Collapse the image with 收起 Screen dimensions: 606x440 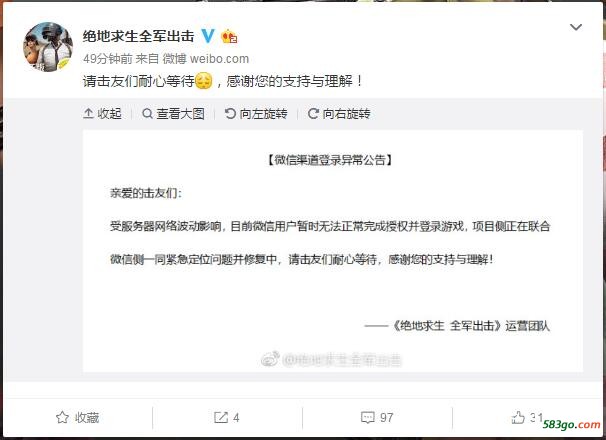coord(102,114)
